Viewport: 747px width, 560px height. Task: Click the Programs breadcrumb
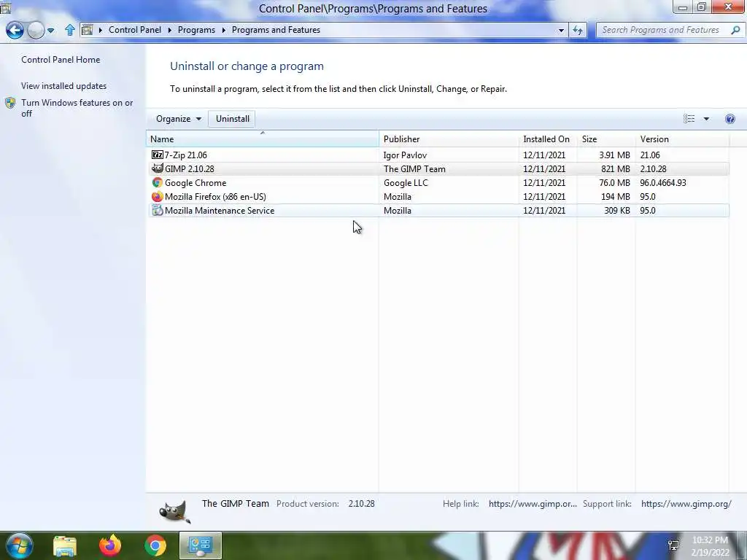pos(196,29)
